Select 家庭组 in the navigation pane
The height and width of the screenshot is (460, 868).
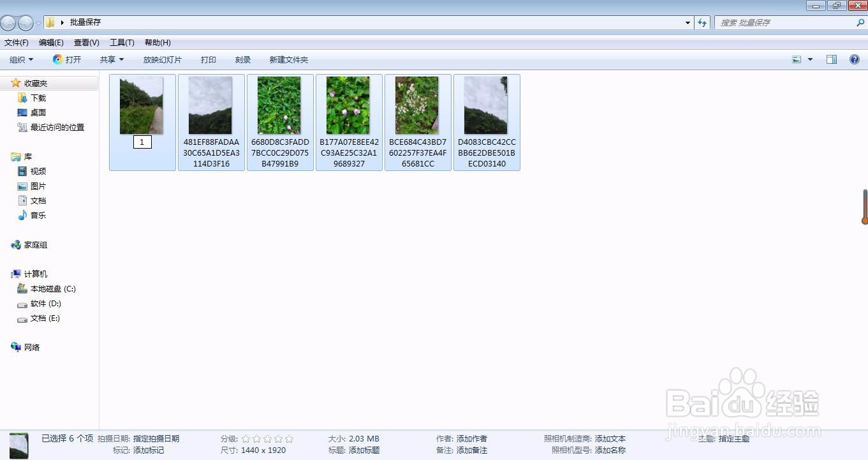pyautogui.click(x=36, y=244)
